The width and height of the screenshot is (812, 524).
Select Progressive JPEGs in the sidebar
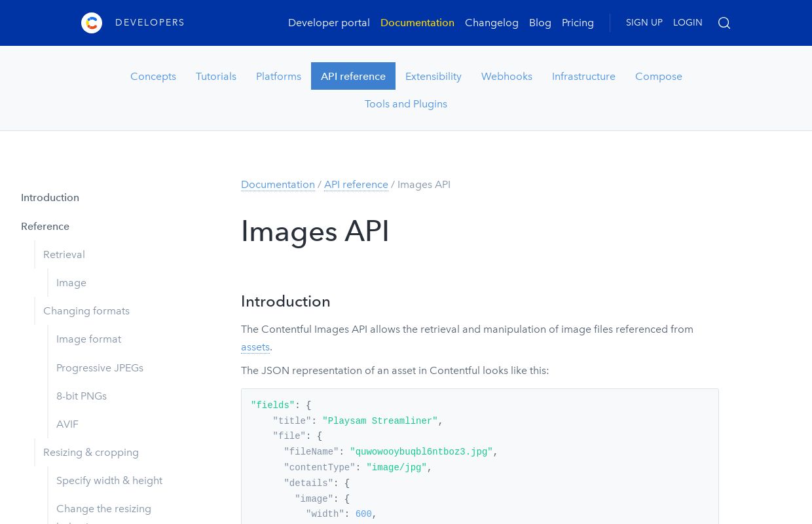click(x=100, y=368)
